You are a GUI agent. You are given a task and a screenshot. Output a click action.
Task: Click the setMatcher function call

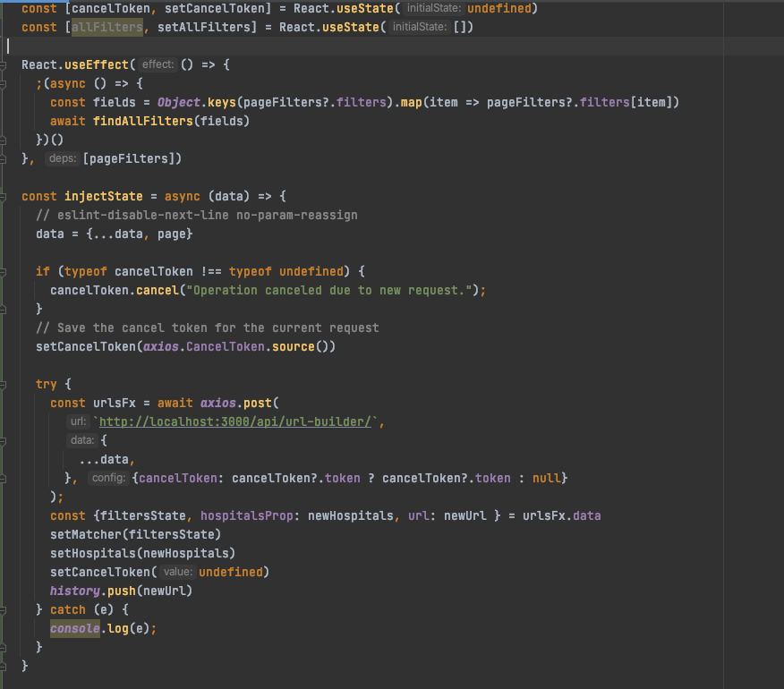[86, 534]
